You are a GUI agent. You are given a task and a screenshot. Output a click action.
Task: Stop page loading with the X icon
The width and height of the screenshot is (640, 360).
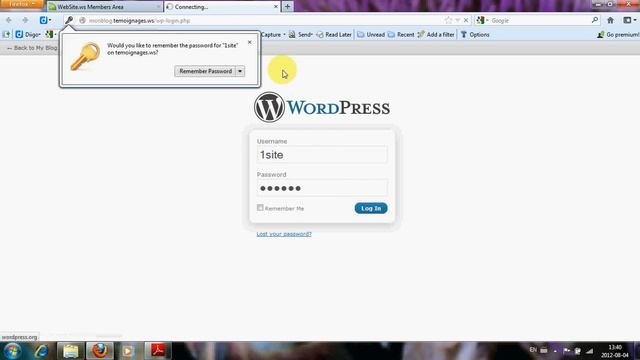pos(466,20)
